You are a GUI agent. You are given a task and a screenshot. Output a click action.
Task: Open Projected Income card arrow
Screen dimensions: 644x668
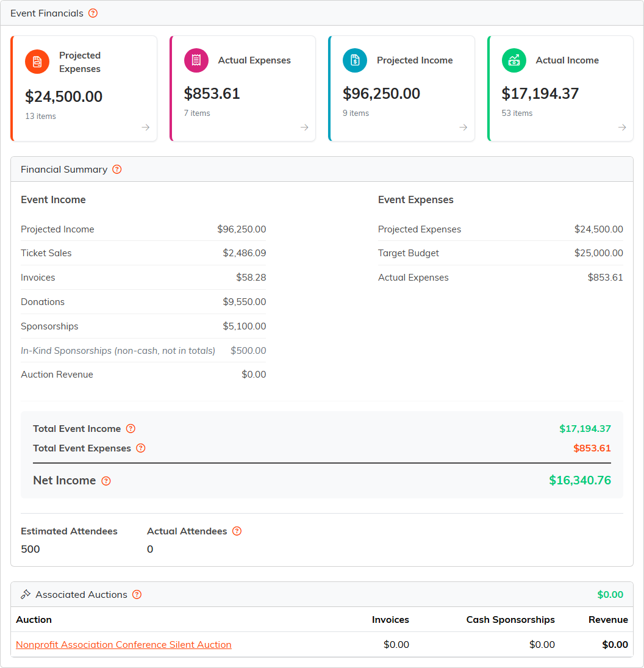(x=463, y=127)
